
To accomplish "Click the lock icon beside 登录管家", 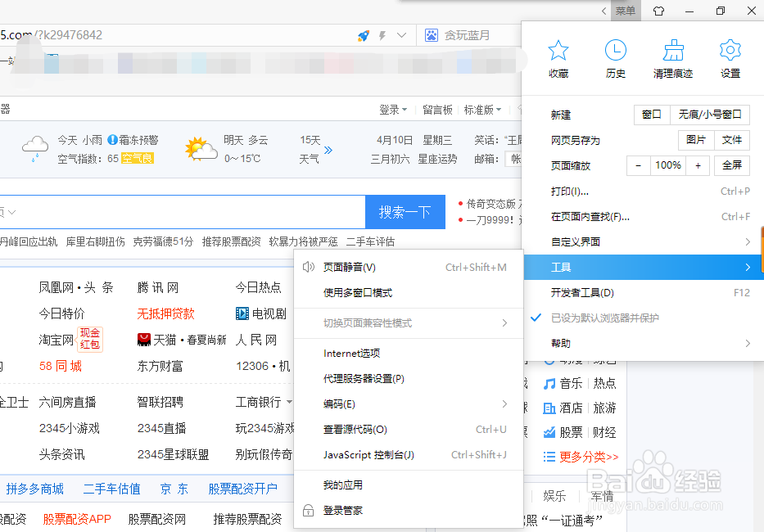I will (x=309, y=511).
